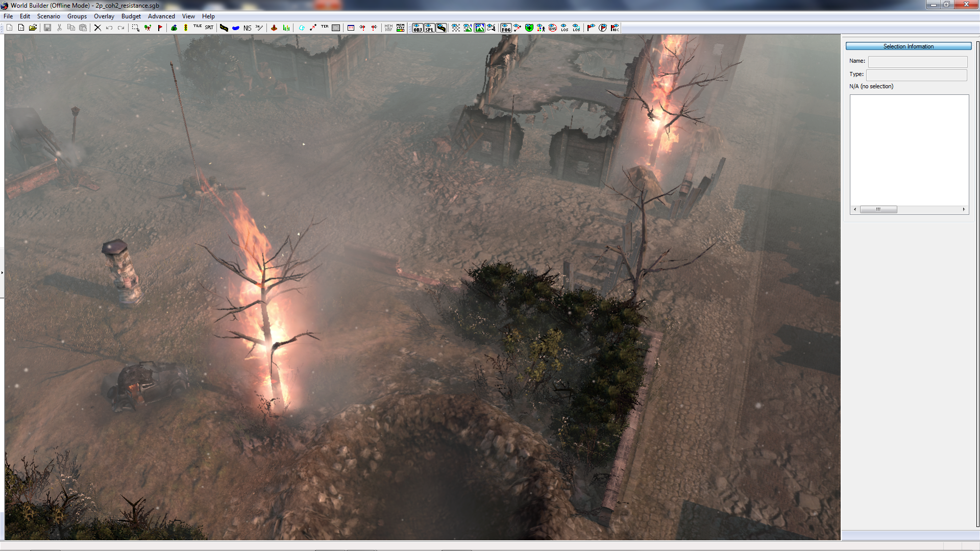Toggle FOG visibility
This screenshot has height=551, width=980.
tap(506, 28)
